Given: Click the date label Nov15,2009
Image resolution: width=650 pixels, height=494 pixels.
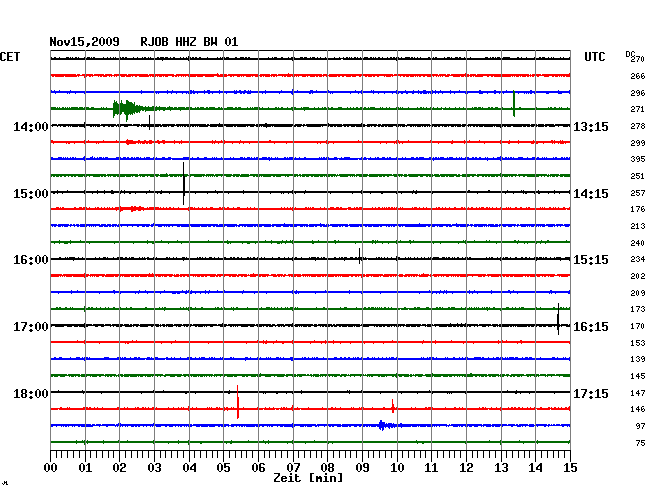Looking at the screenshot, I should tap(84, 42).
